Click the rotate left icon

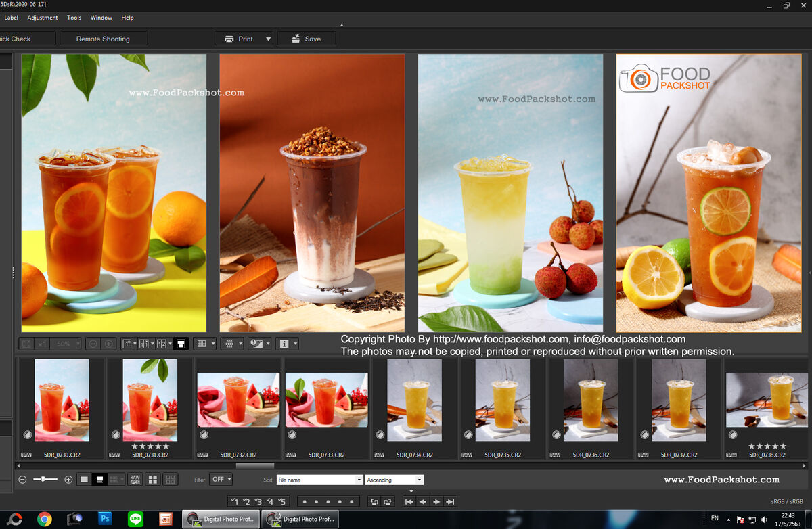coord(374,501)
